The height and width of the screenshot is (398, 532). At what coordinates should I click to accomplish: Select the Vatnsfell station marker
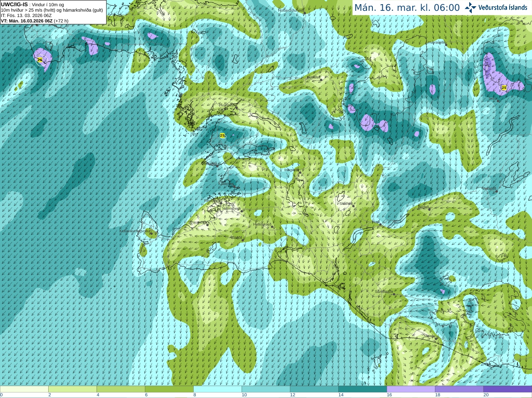(x=496, y=191)
